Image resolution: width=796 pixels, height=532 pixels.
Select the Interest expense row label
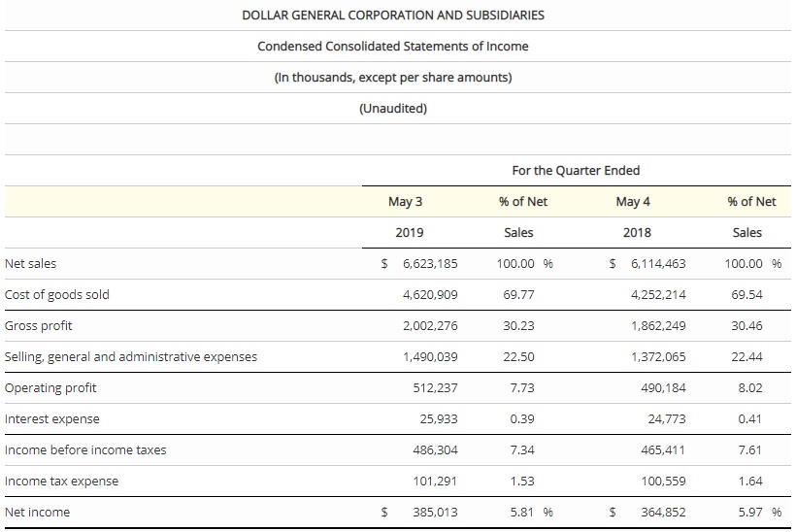coord(52,418)
